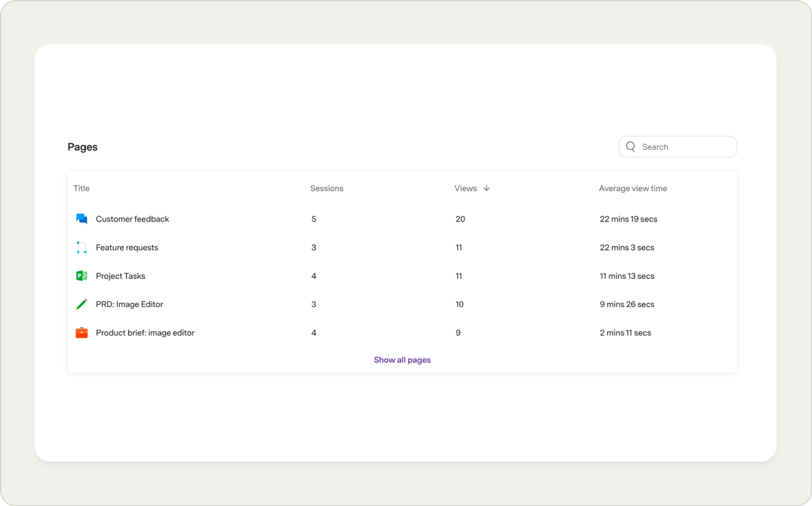Click Views value 11 for Feature requests
This screenshot has width=812, height=506.
click(459, 248)
